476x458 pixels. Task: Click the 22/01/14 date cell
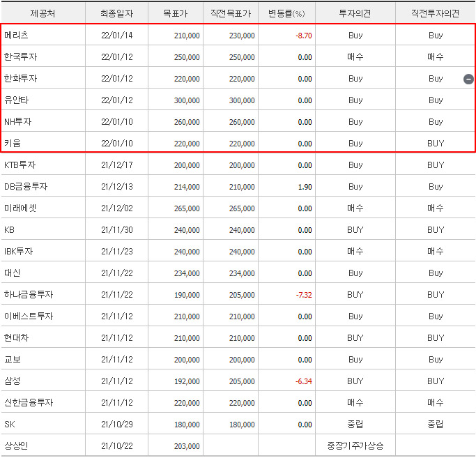pyautogui.click(x=117, y=36)
